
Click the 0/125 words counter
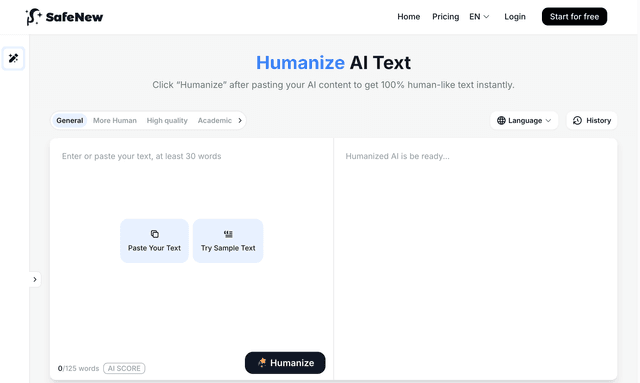click(x=78, y=368)
